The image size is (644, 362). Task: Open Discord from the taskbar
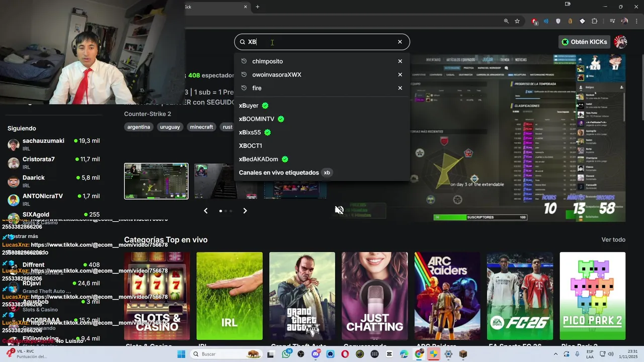(x=315, y=354)
